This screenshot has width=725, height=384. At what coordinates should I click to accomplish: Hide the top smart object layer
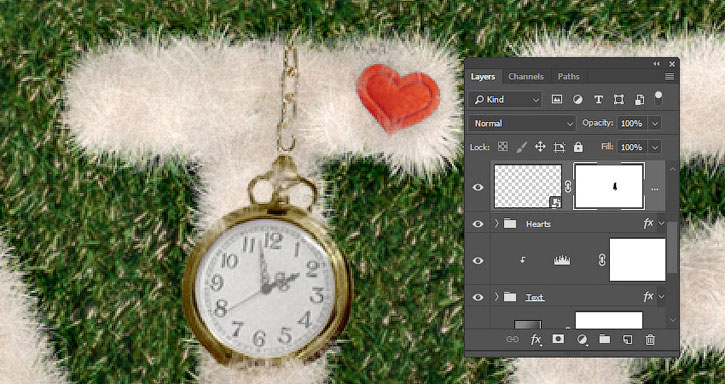pyautogui.click(x=478, y=187)
